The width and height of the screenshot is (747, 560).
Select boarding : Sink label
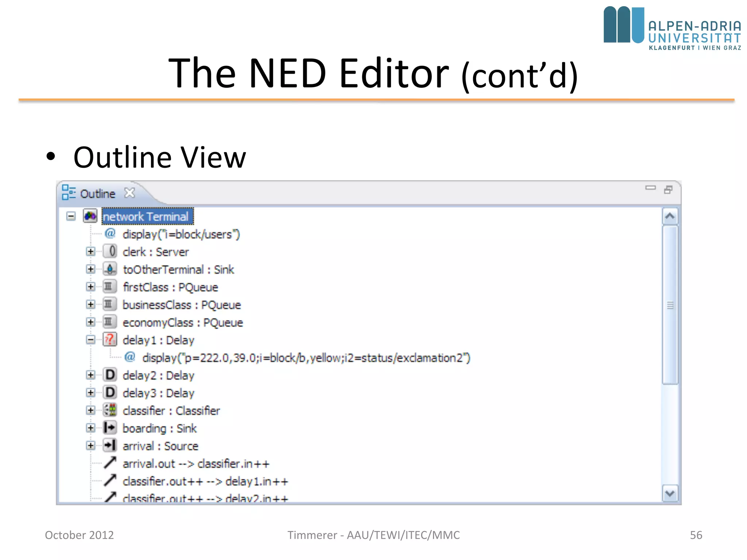point(159,428)
